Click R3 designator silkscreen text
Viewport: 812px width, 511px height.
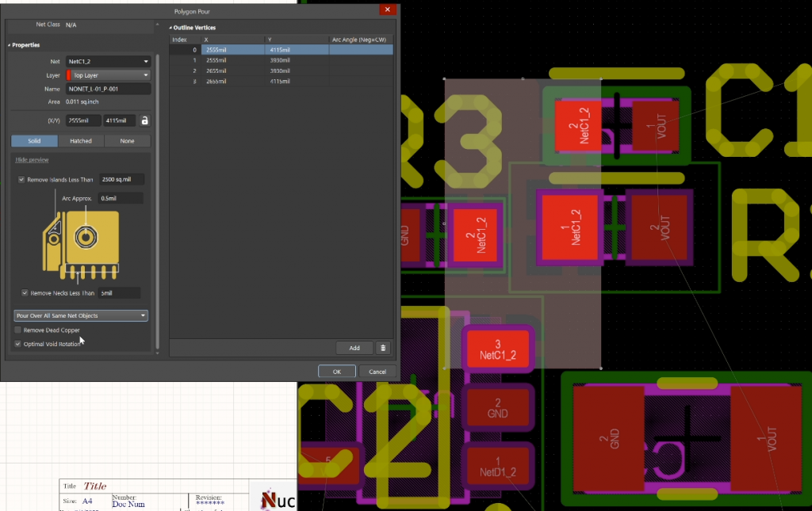[451, 141]
